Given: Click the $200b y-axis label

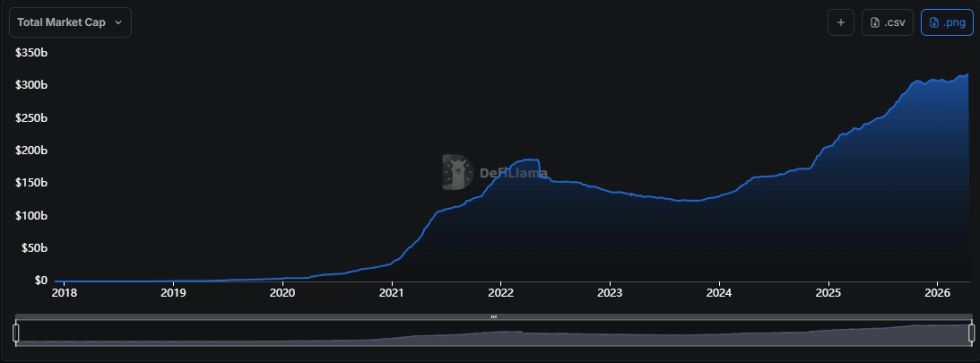Looking at the screenshot, I should (31, 151).
